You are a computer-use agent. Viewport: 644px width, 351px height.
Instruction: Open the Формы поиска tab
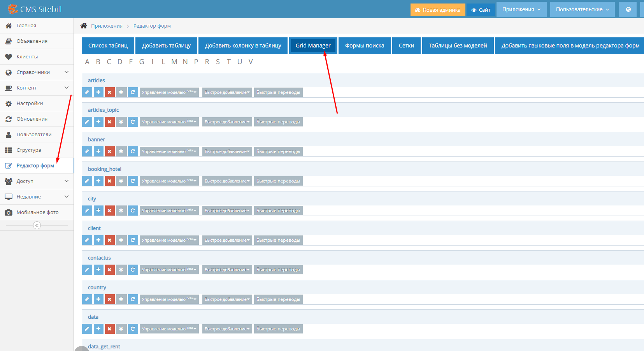364,46
